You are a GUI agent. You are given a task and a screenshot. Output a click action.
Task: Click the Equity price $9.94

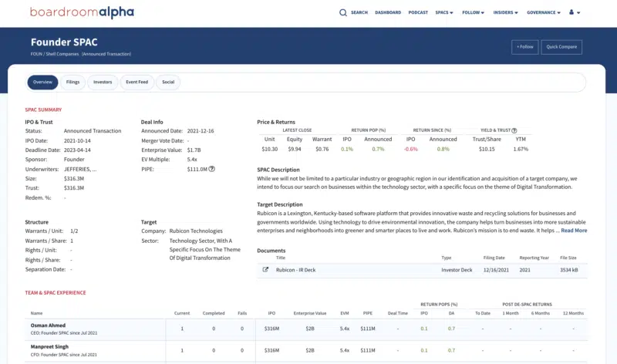coord(295,149)
